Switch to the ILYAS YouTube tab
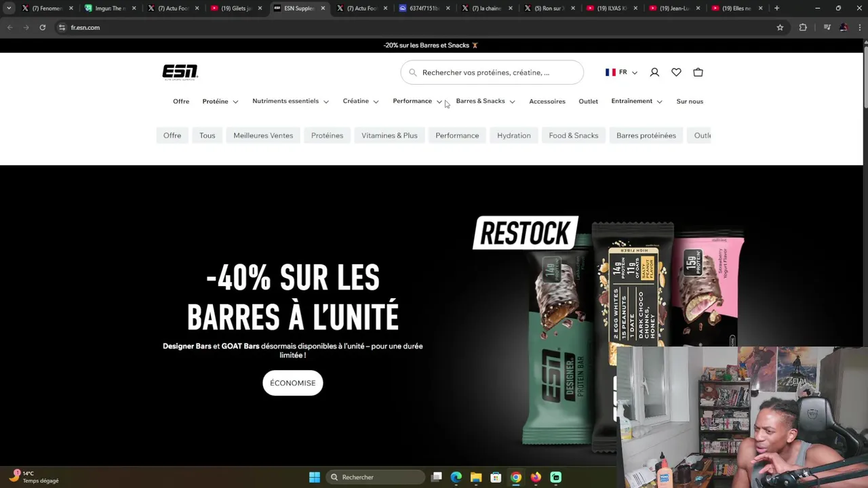The image size is (868, 488). [x=611, y=8]
